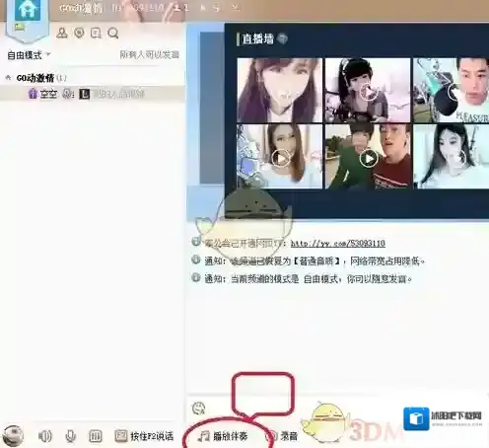Click the info icon beside 自由模式 notice

coord(196,277)
